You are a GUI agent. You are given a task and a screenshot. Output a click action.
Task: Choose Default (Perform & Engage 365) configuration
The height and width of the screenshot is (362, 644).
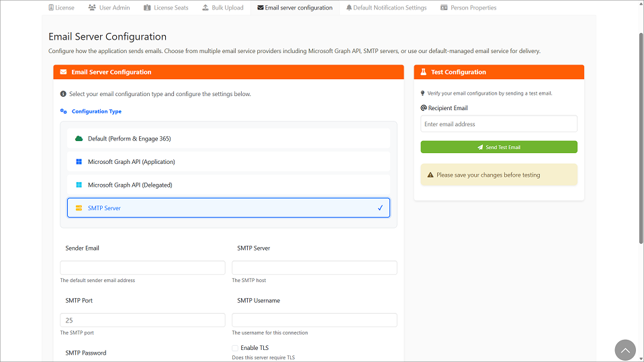pos(229,138)
